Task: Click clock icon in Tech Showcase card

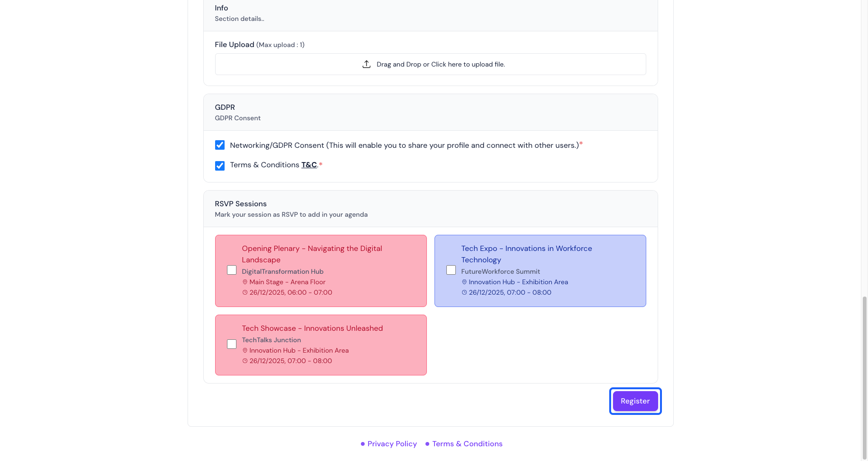Action: click(245, 361)
